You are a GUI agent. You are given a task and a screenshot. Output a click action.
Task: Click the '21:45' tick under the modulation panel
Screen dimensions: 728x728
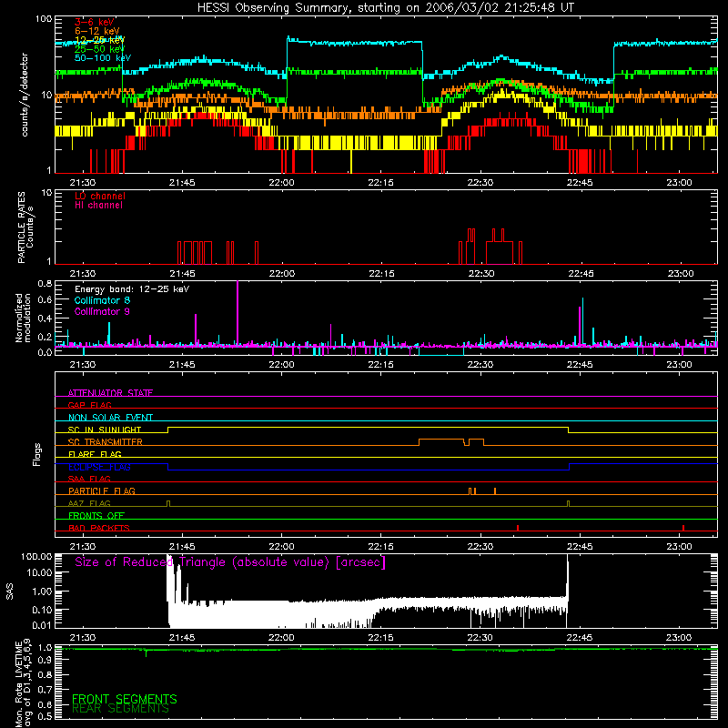click(182, 365)
